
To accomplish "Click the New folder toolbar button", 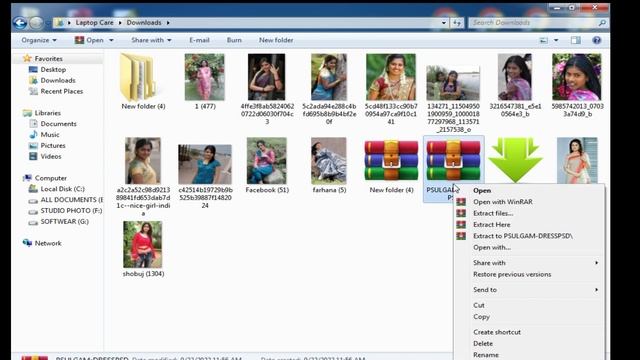I will (x=276, y=40).
